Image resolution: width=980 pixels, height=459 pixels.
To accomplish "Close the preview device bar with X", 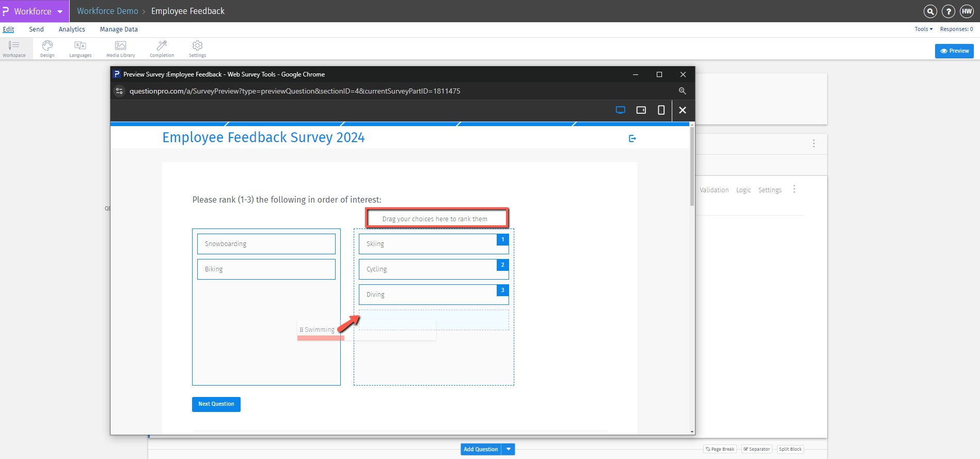I will [x=683, y=110].
